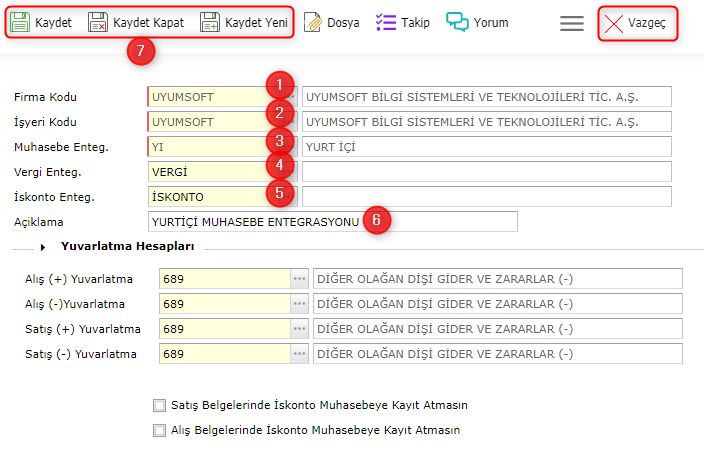Open lookup for Alış (-)Yuvarlatma account
The width and height of the screenshot is (704, 454).
[x=299, y=304]
